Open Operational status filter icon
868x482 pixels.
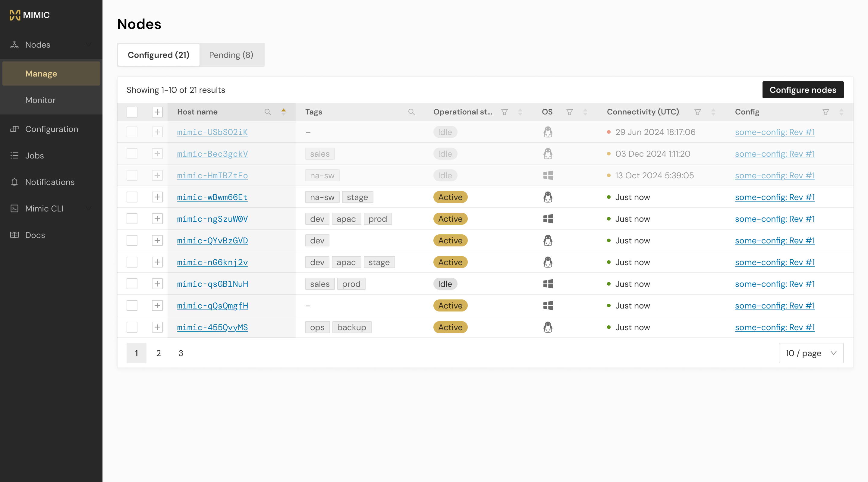pos(505,112)
